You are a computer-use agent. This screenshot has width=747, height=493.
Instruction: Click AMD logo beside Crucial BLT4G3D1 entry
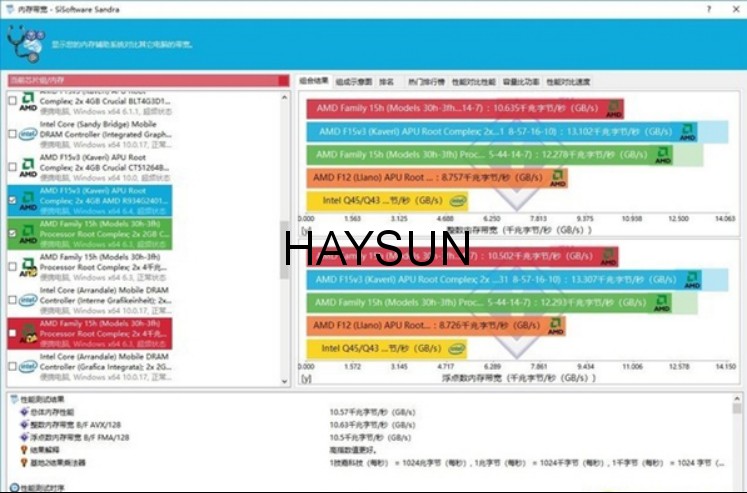pyautogui.click(x=28, y=101)
